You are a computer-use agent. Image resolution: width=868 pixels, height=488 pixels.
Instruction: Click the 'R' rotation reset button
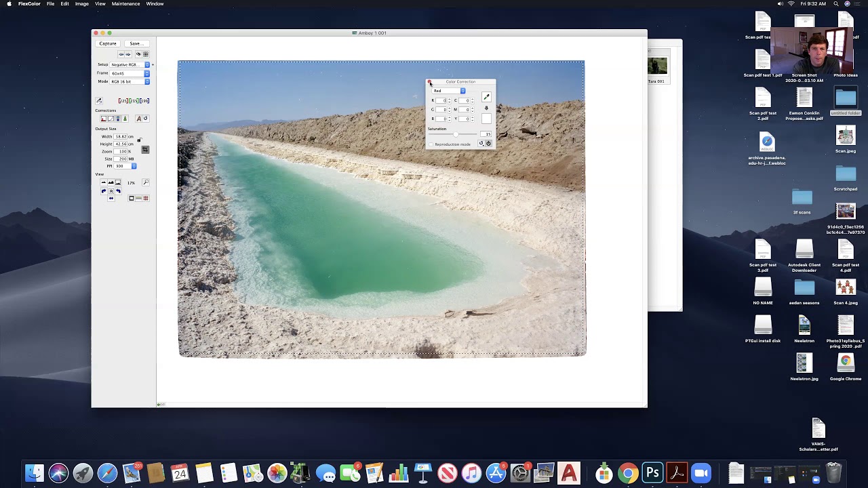pos(111,191)
